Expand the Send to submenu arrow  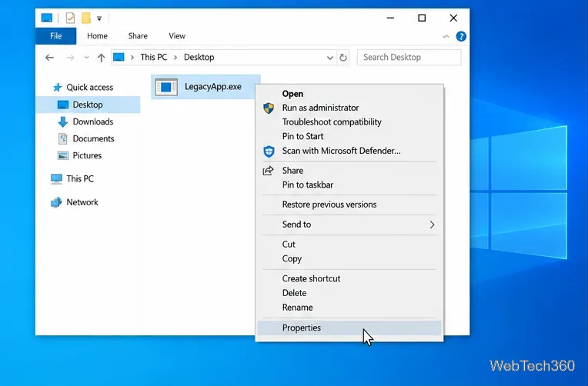432,225
